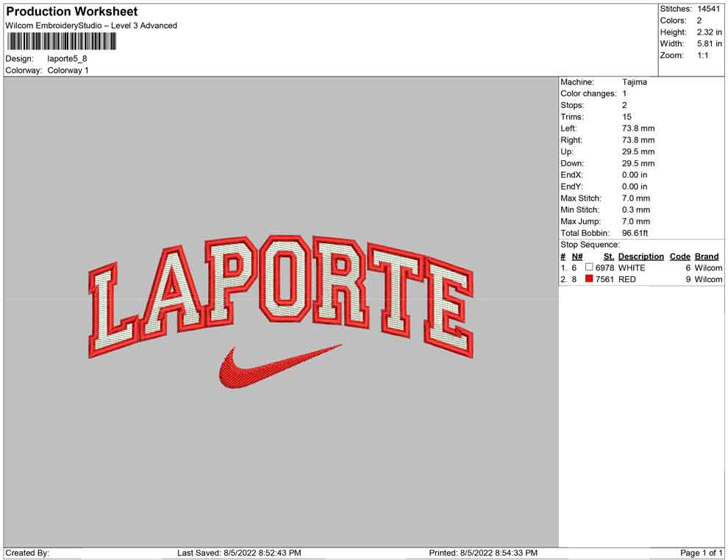Click the white color swatch for WHITE thread
728x560 pixels.
tap(589, 268)
